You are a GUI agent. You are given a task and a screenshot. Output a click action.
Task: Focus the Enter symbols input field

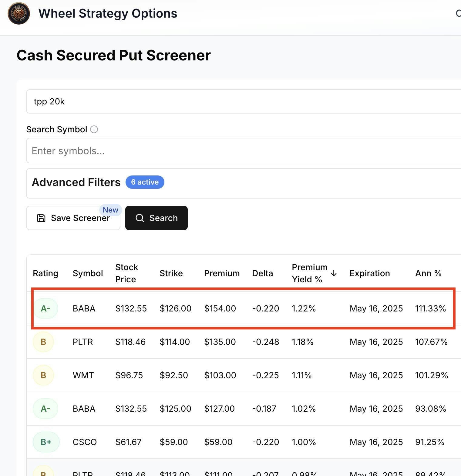[x=243, y=151]
